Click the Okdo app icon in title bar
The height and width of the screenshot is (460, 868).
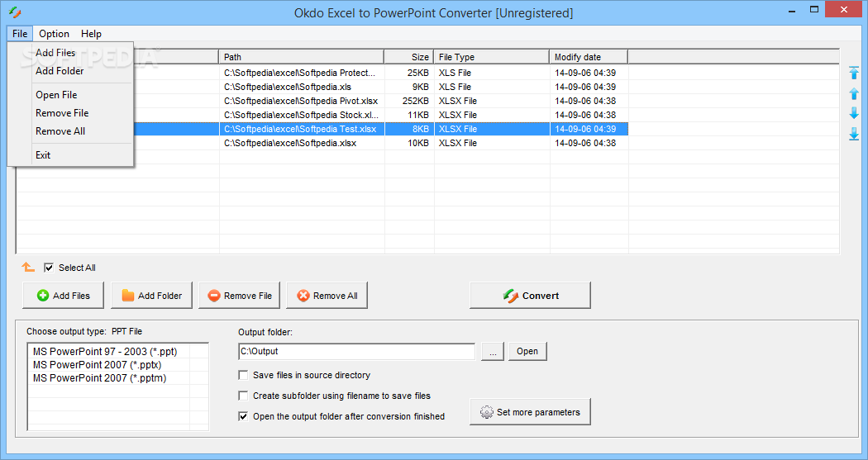click(x=15, y=12)
